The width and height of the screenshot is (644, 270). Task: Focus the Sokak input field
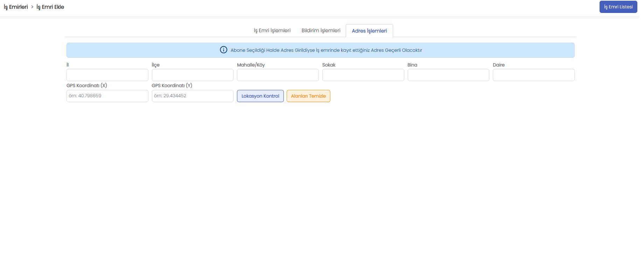363,75
